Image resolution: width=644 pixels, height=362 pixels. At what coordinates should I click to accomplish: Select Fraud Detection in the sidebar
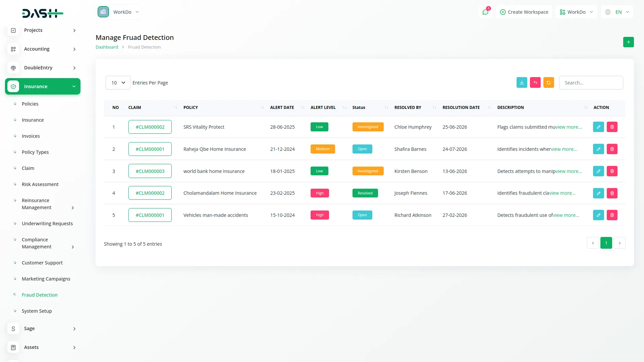click(x=40, y=295)
